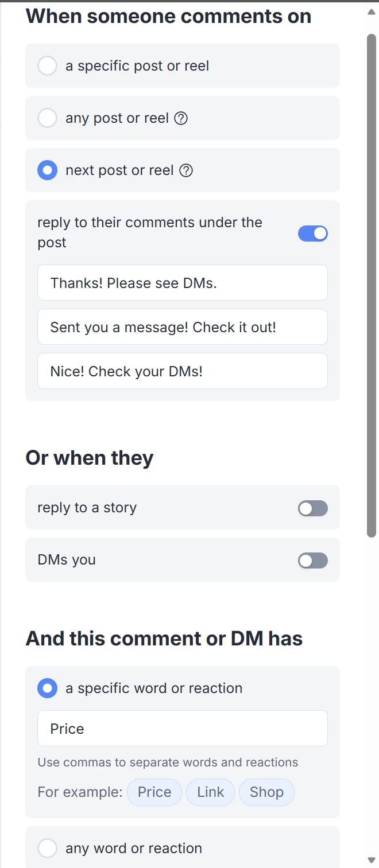Click the scrollbar down arrow
This screenshot has width=379, height=868.
372,859
